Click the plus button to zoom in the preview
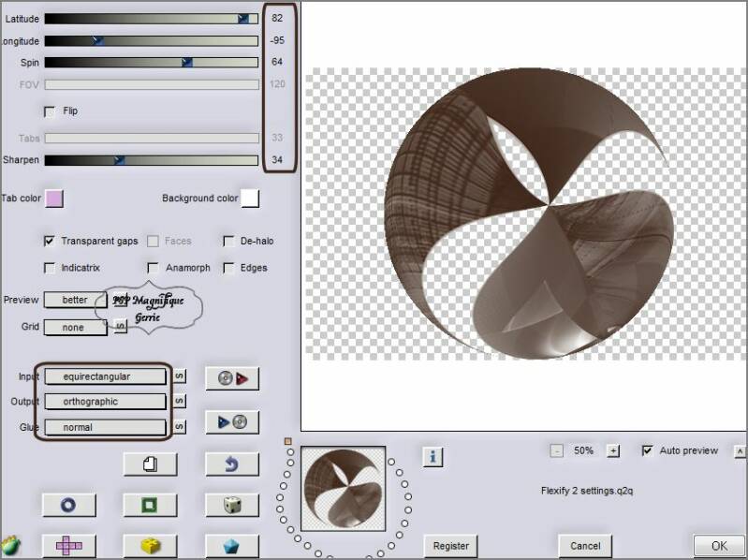748x560 pixels. tap(613, 450)
